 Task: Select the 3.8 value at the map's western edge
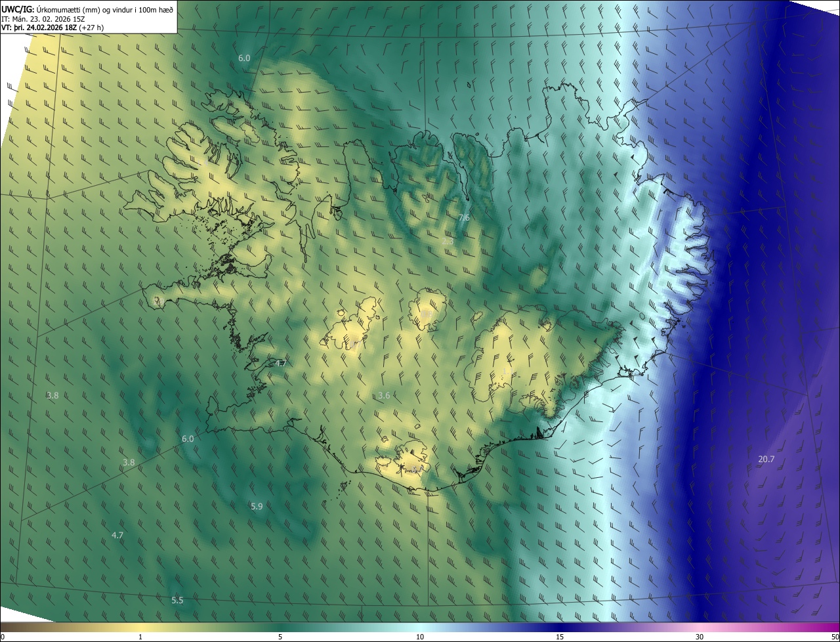click(53, 395)
